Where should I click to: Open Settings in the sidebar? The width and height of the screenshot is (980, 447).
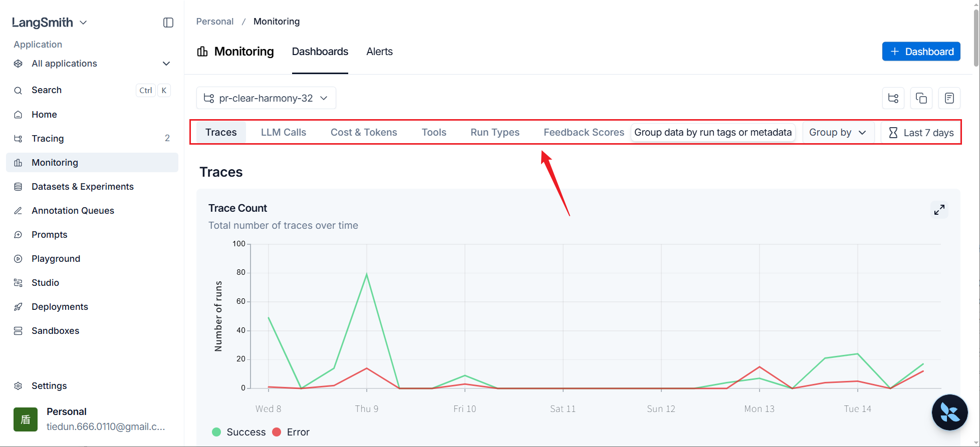click(49, 386)
